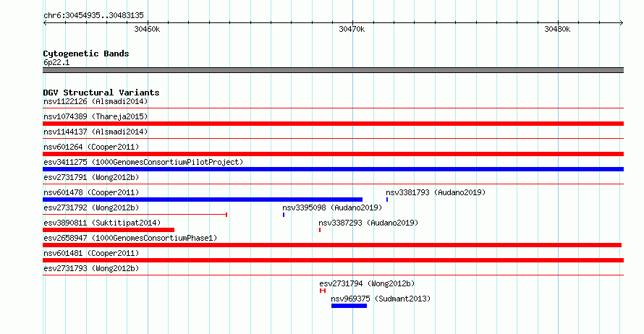Image resolution: width=644 pixels, height=334 pixels.
Task: Click nsv601481 (Cooper2011) label
Action: (x=91, y=253)
